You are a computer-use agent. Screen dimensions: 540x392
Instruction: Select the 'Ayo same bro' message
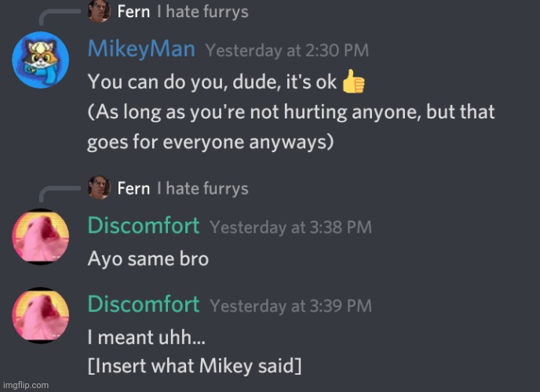click(x=148, y=259)
